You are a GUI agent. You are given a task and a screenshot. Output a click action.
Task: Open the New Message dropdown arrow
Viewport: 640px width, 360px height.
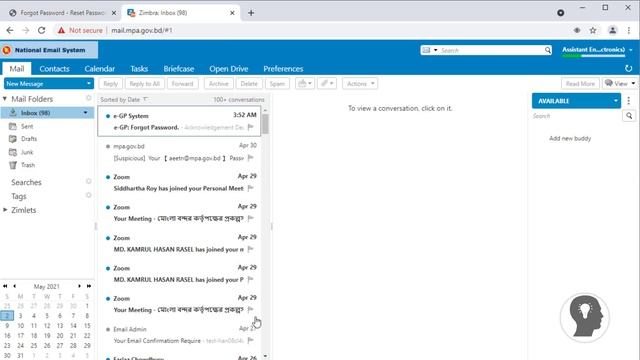pyautogui.click(x=89, y=84)
